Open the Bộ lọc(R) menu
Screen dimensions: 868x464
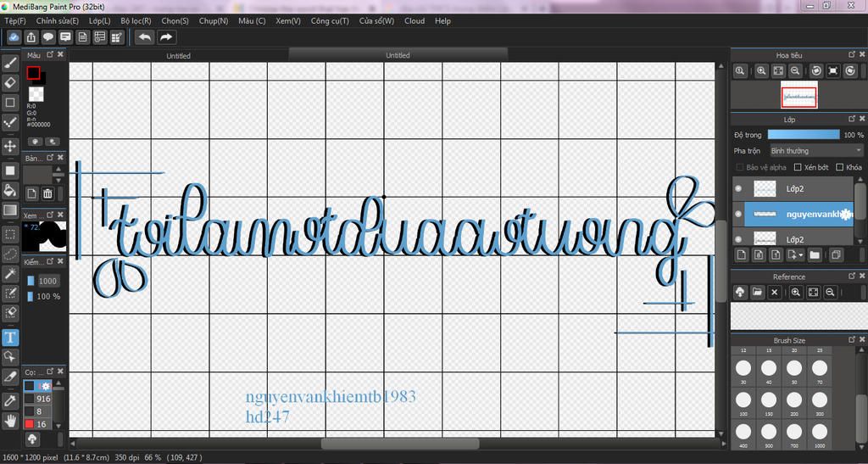pos(136,21)
